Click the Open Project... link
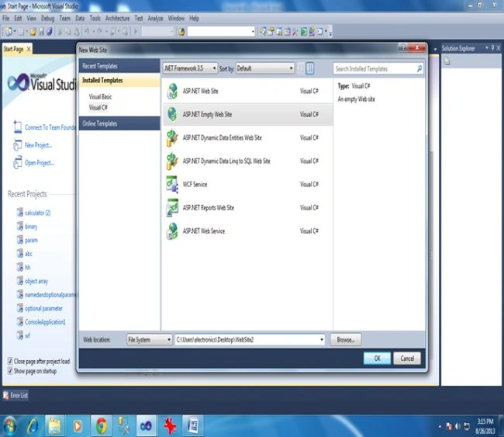 40,162
